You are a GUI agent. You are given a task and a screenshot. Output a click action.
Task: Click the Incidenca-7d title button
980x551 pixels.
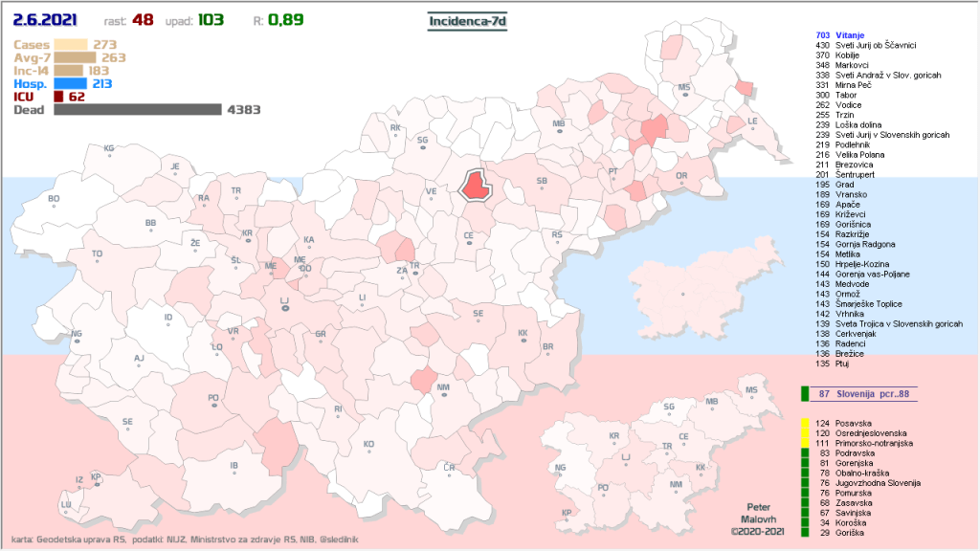pos(466,20)
